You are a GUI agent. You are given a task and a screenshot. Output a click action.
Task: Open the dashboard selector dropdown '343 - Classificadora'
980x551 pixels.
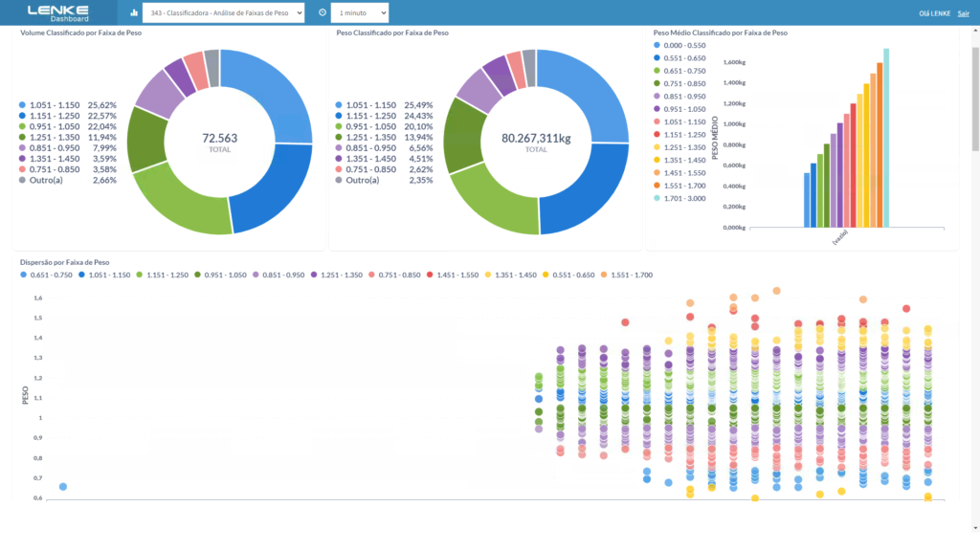pyautogui.click(x=223, y=12)
